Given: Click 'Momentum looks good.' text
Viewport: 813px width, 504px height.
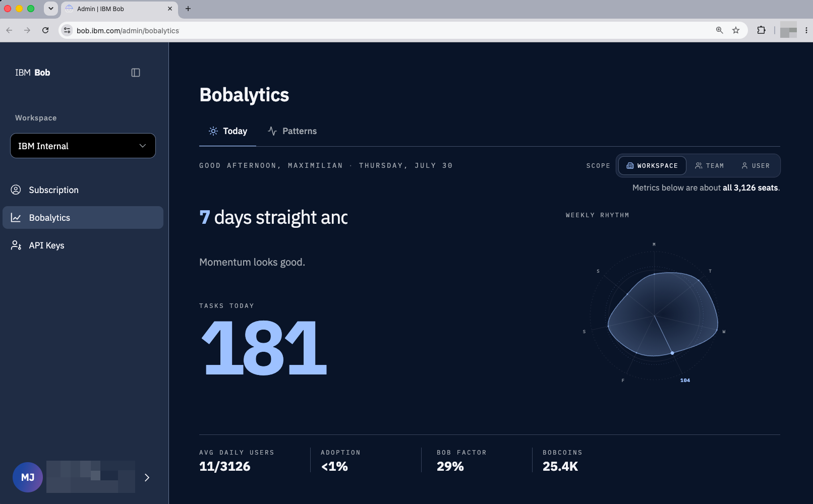Looking at the screenshot, I should 252,262.
